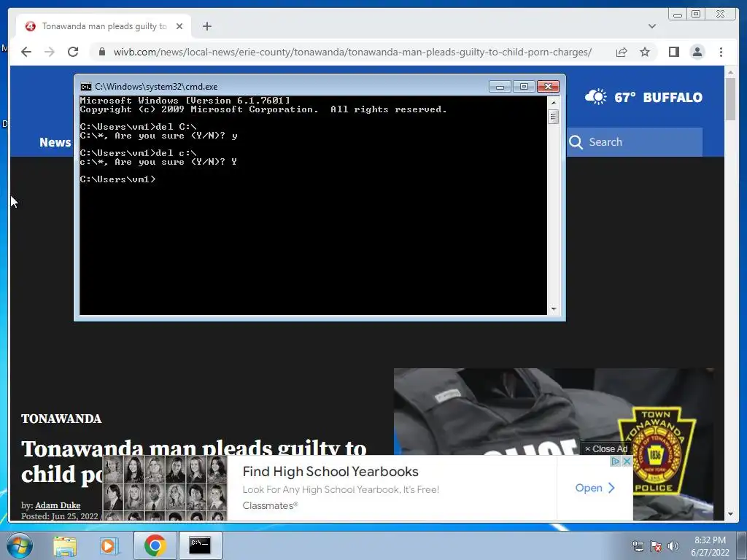Screen dimensions: 747x560
Task: Open the Chrome profile avatar menu
Action: [697, 52]
